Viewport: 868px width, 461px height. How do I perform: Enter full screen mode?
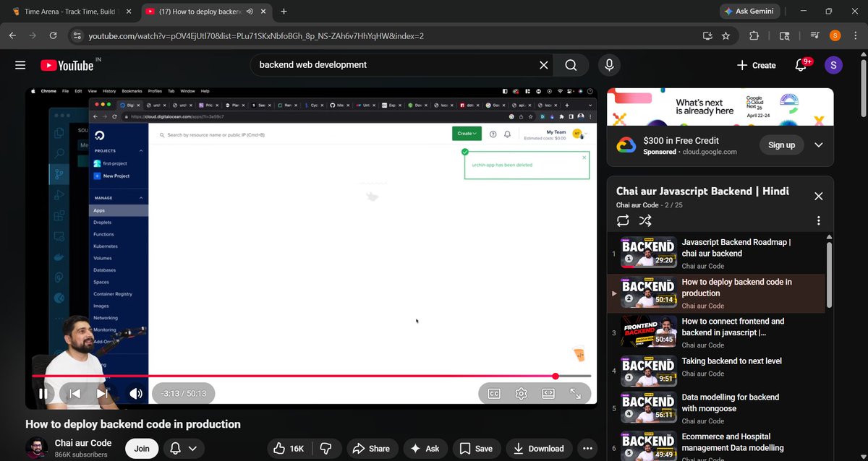pos(576,394)
